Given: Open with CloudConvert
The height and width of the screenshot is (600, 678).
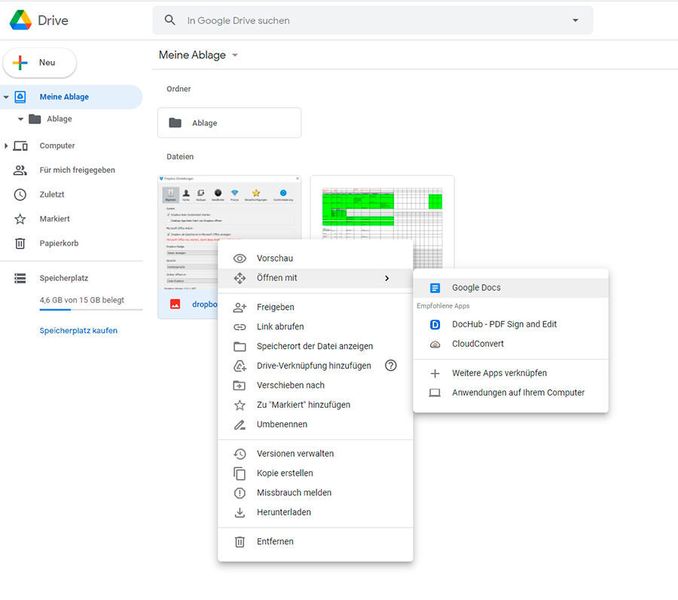Looking at the screenshot, I should point(511,344).
